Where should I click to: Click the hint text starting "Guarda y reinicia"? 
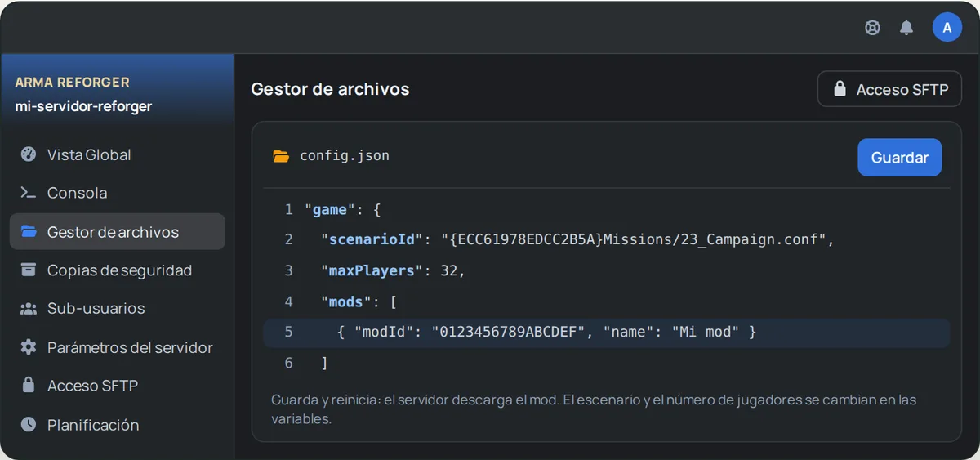point(594,409)
